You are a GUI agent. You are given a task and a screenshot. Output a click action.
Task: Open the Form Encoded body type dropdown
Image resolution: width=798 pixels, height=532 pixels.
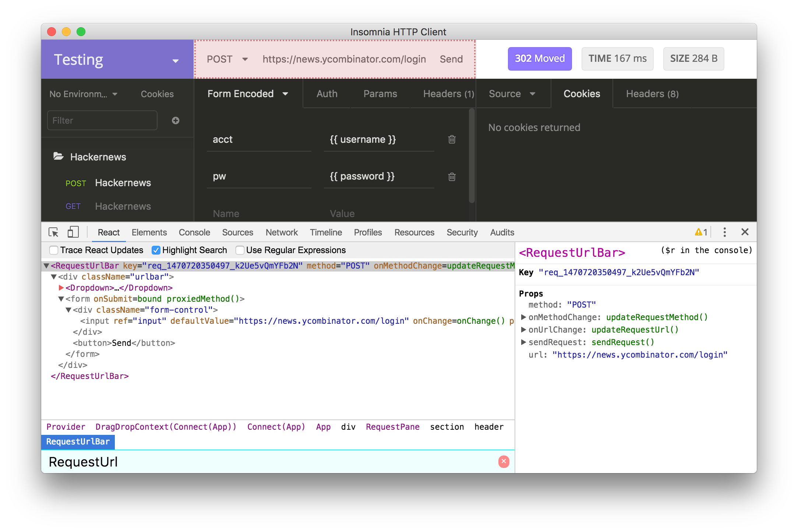point(248,94)
